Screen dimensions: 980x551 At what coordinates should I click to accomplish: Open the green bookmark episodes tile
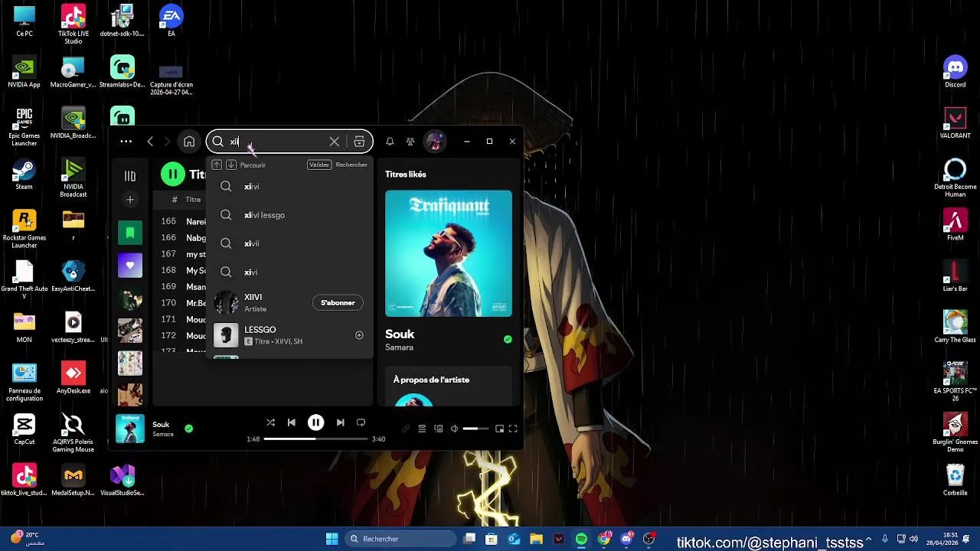point(130,233)
